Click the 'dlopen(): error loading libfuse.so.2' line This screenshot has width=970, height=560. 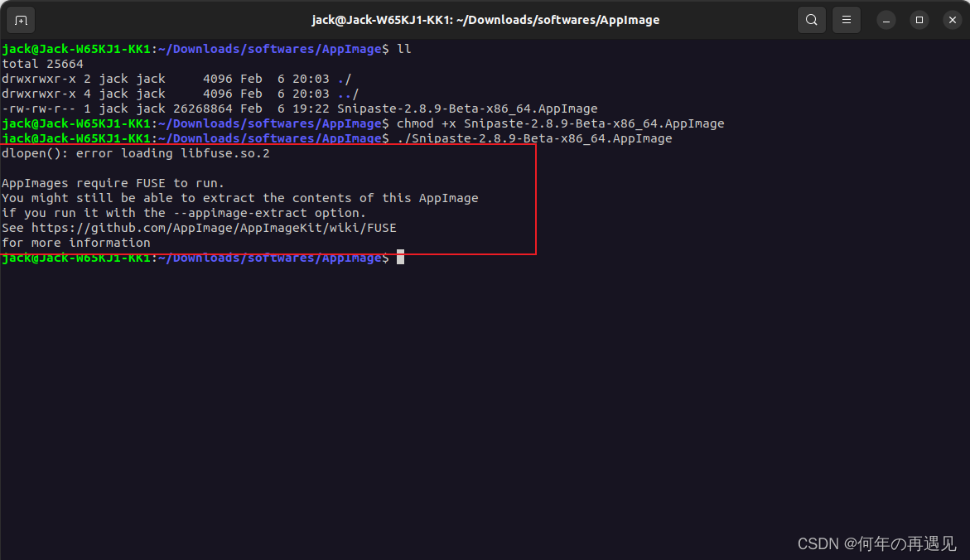tap(136, 152)
